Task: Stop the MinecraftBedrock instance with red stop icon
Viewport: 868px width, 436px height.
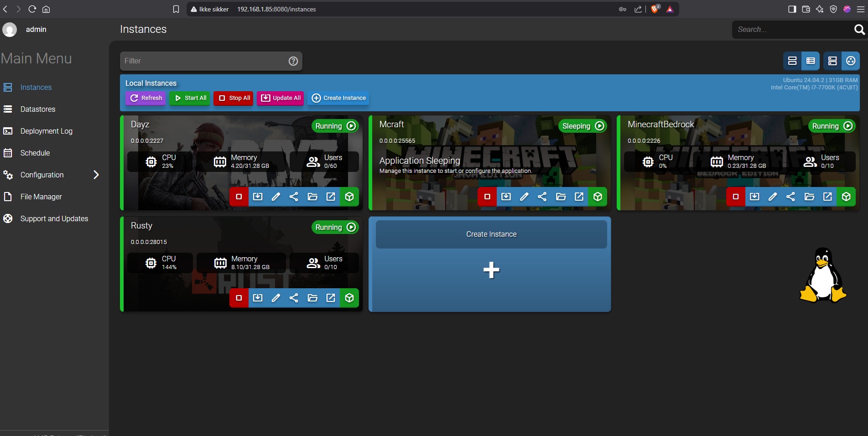Action: pyautogui.click(x=736, y=197)
